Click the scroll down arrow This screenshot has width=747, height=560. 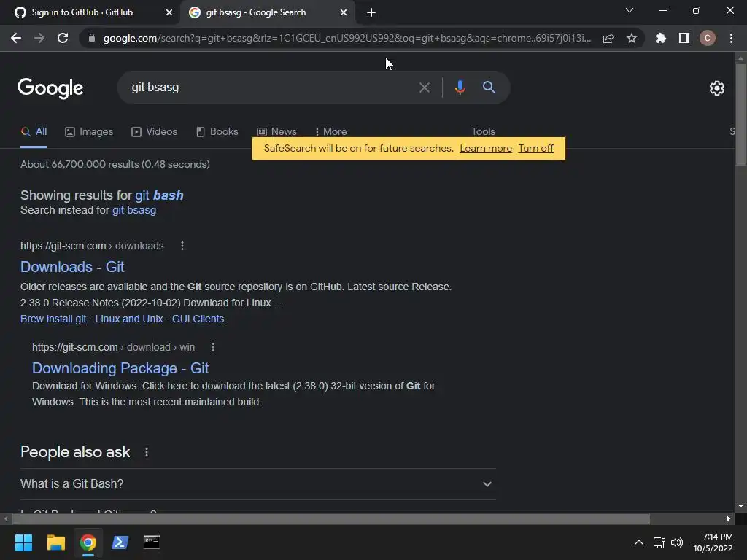(740, 506)
